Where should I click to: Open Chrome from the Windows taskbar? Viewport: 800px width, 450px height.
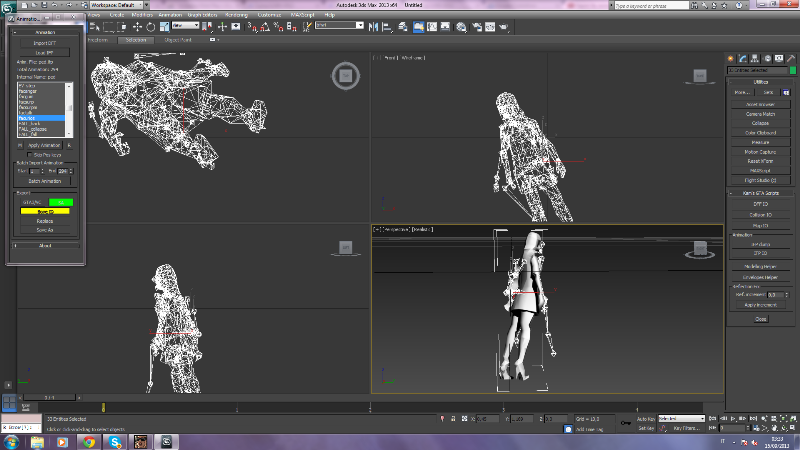point(89,442)
